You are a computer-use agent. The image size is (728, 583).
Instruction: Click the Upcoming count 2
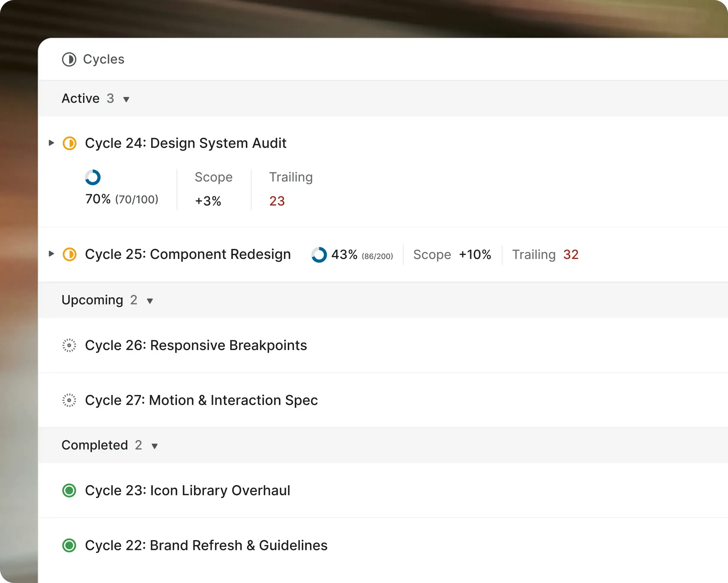click(134, 300)
